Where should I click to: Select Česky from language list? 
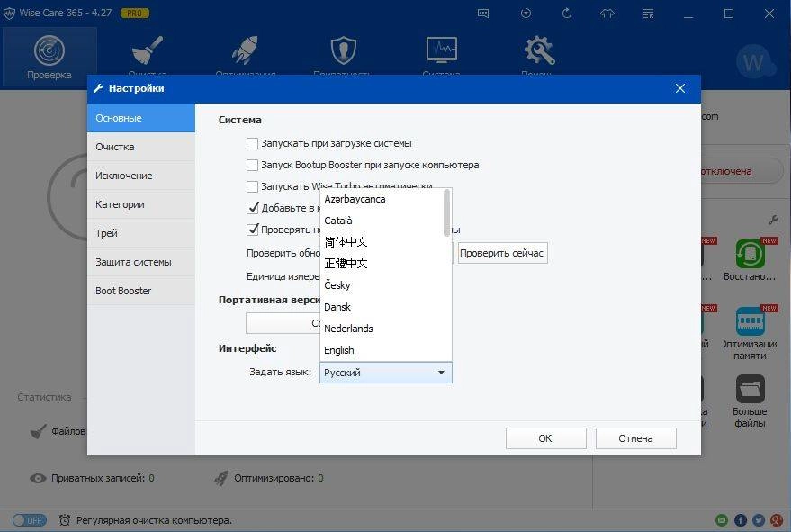tap(382, 285)
